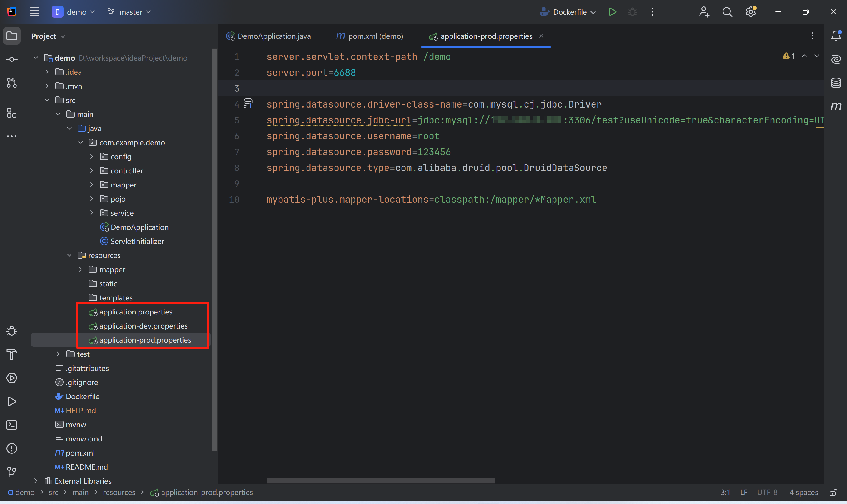This screenshot has width=847, height=504.
Task: Expand the config package folder
Action: [91, 157]
